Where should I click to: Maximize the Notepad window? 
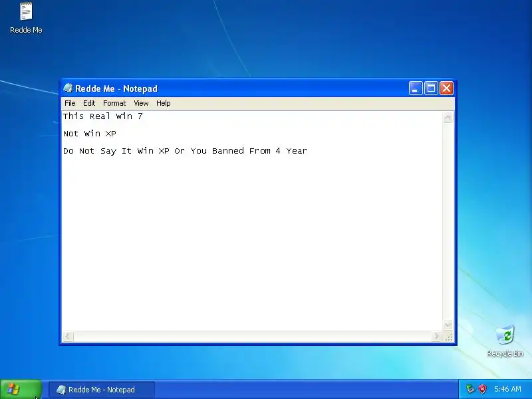(431, 88)
